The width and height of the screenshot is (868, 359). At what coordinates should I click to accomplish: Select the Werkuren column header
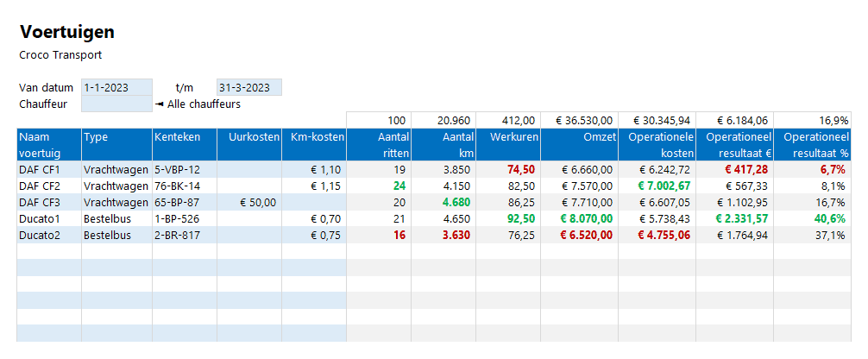click(x=508, y=137)
